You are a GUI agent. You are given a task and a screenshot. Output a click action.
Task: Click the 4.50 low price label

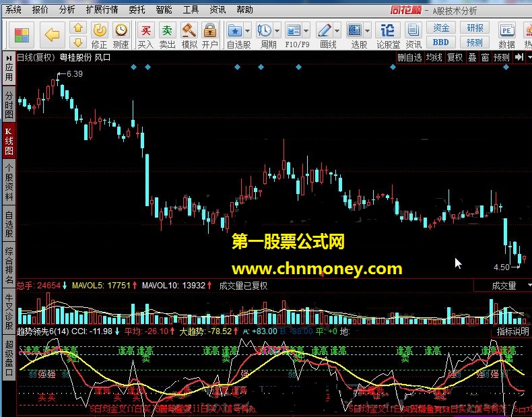point(502,267)
